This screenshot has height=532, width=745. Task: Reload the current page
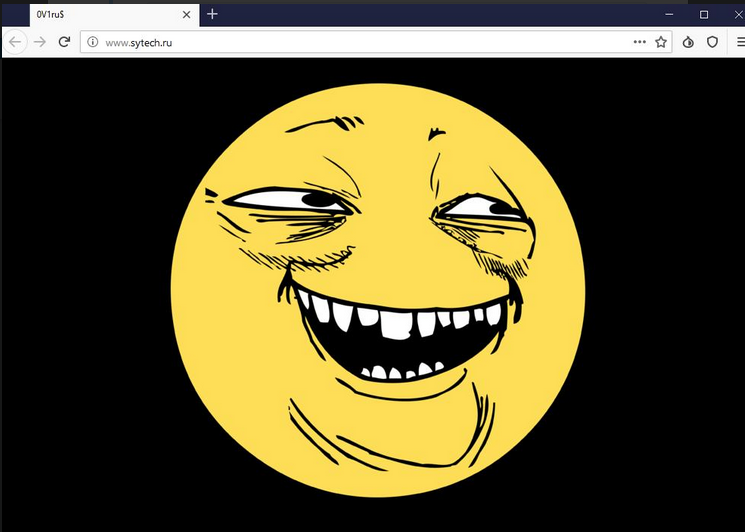tap(64, 42)
